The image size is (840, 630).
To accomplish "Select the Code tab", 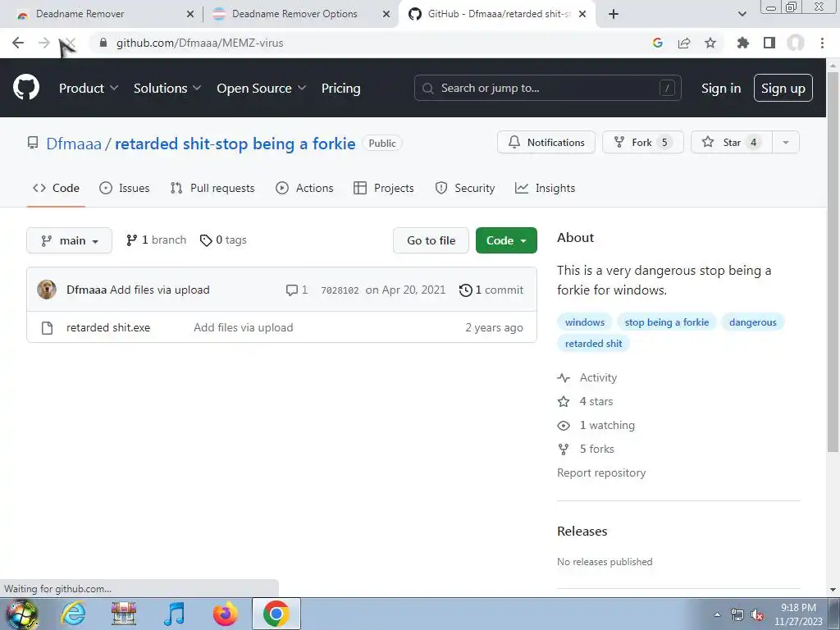I will pos(56,188).
